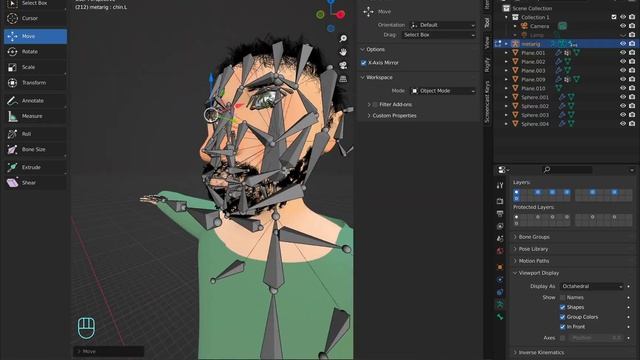Screen dimensions: 640x360
Task: Hide Sphere.003 in viewport
Action: 623,115
